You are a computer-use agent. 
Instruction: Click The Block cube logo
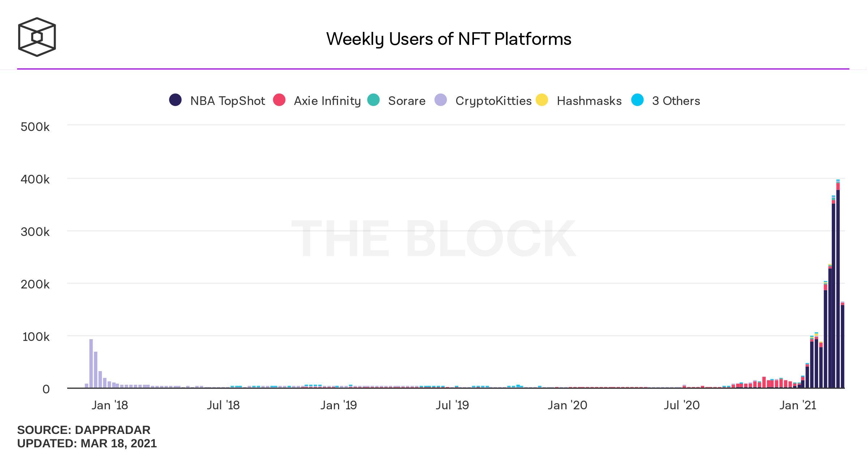pos(37,37)
